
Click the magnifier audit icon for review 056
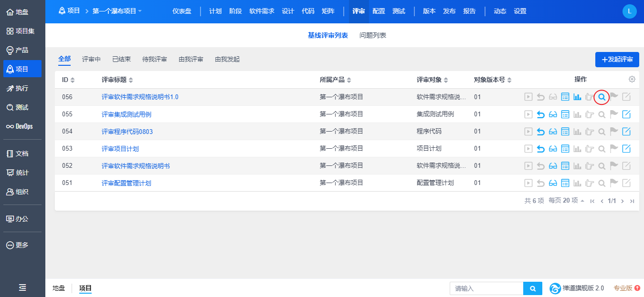pyautogui.click(x=602, y=97)
